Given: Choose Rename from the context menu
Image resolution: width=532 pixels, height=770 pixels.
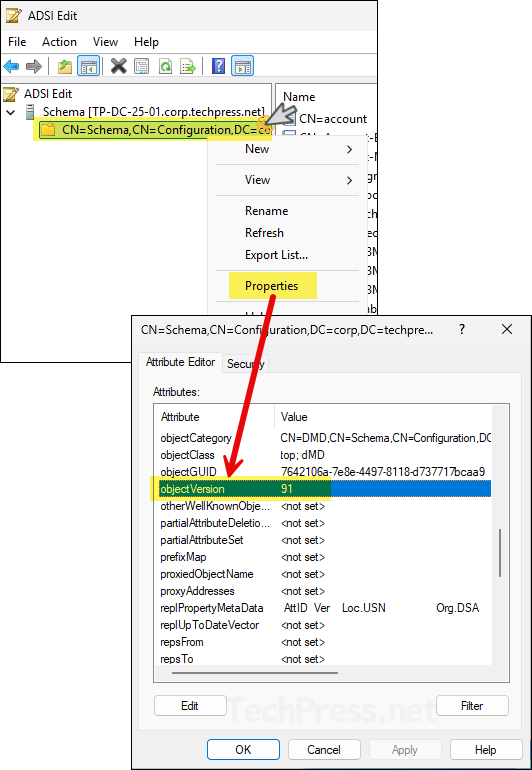Looking at the screenshot, I should click(267, 211).
